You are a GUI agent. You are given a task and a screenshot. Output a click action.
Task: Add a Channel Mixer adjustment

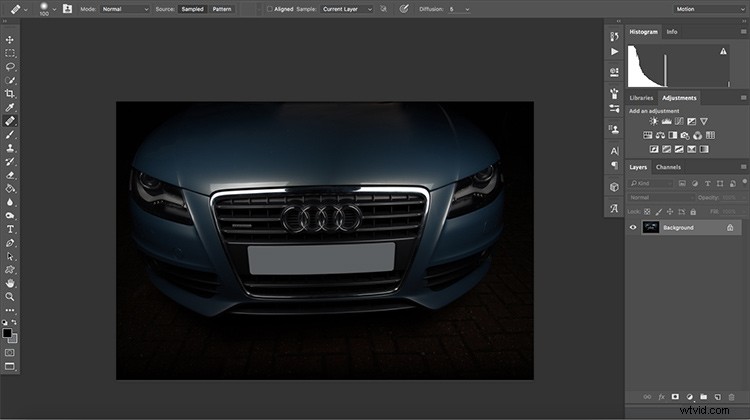[697, 135]
